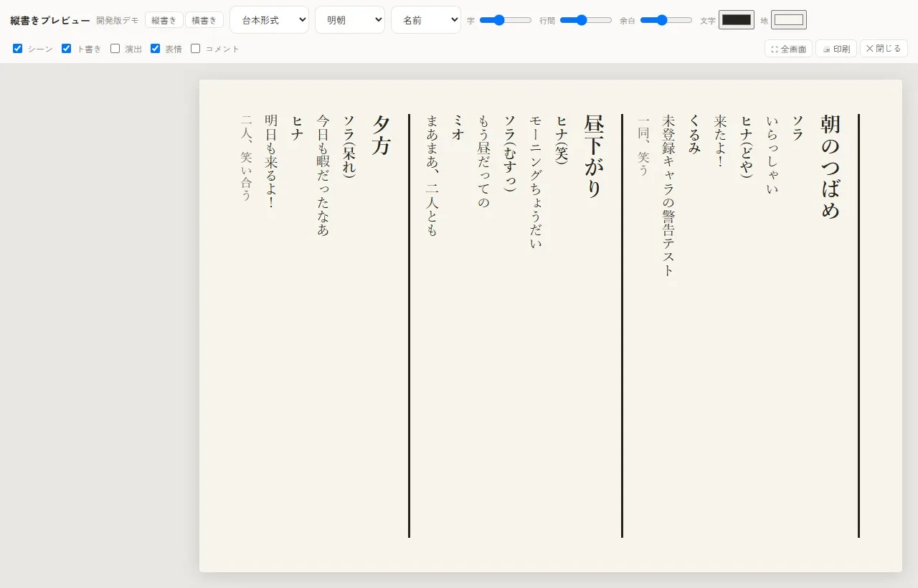Click the 全画面 fullscreen button
This screenshot has width=918, height=588.
[x=788, y=49]
